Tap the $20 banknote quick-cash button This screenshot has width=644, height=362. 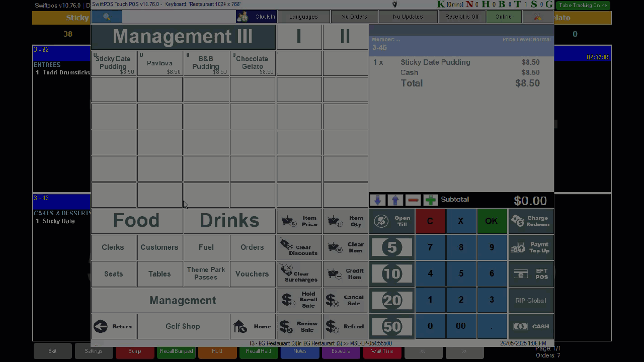click(x=391, y=300)
